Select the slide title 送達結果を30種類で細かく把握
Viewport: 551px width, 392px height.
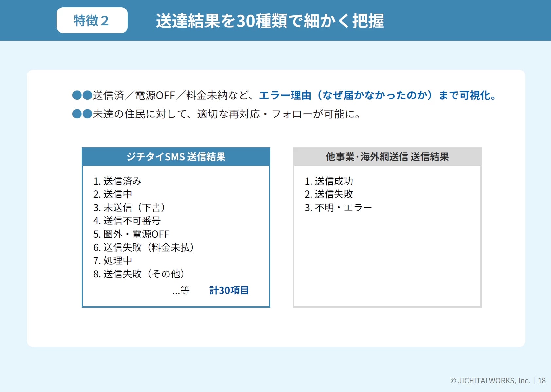270,21
